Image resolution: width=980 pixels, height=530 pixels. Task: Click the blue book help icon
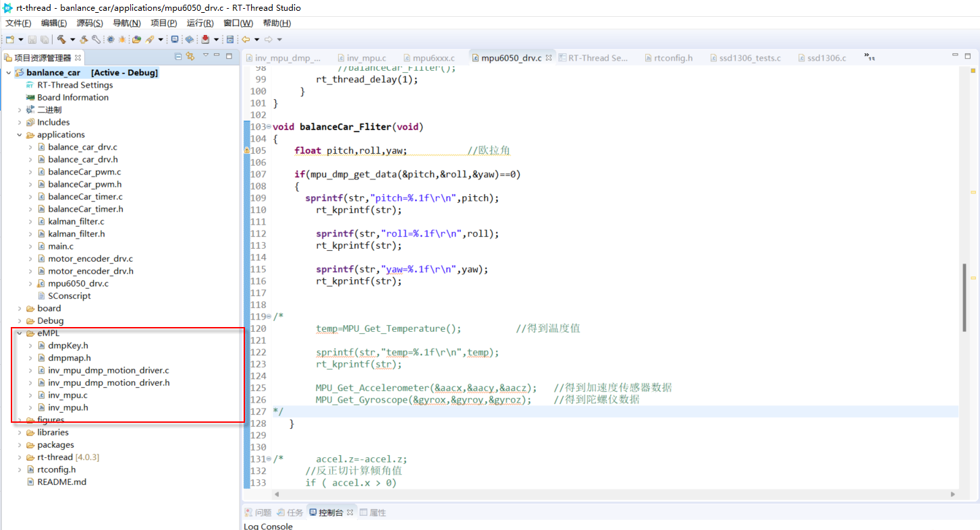click(190, 40)
